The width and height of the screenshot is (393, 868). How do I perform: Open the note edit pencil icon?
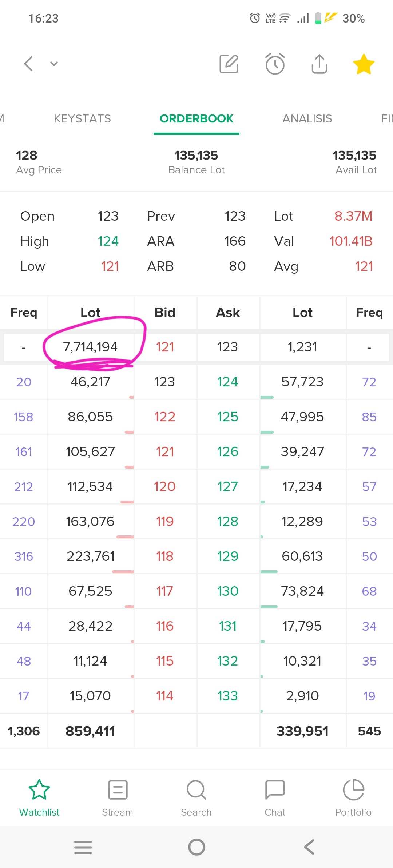click(x=229, y=64)
